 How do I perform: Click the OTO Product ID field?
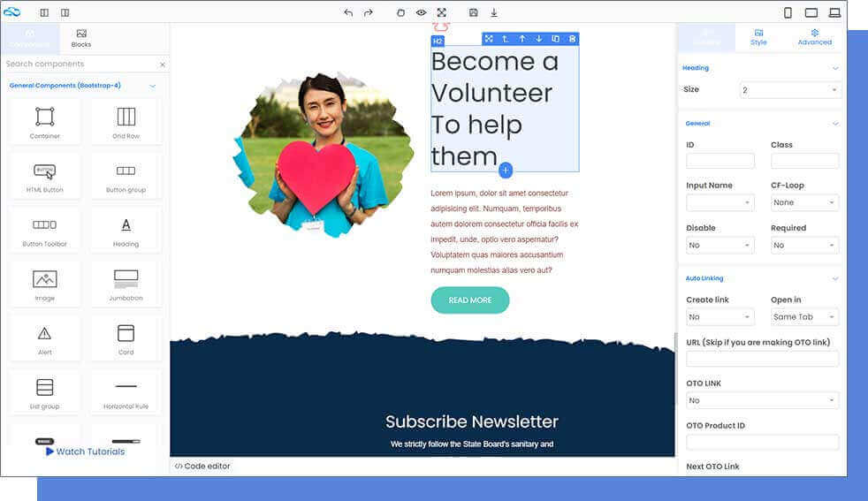[762, 442]
